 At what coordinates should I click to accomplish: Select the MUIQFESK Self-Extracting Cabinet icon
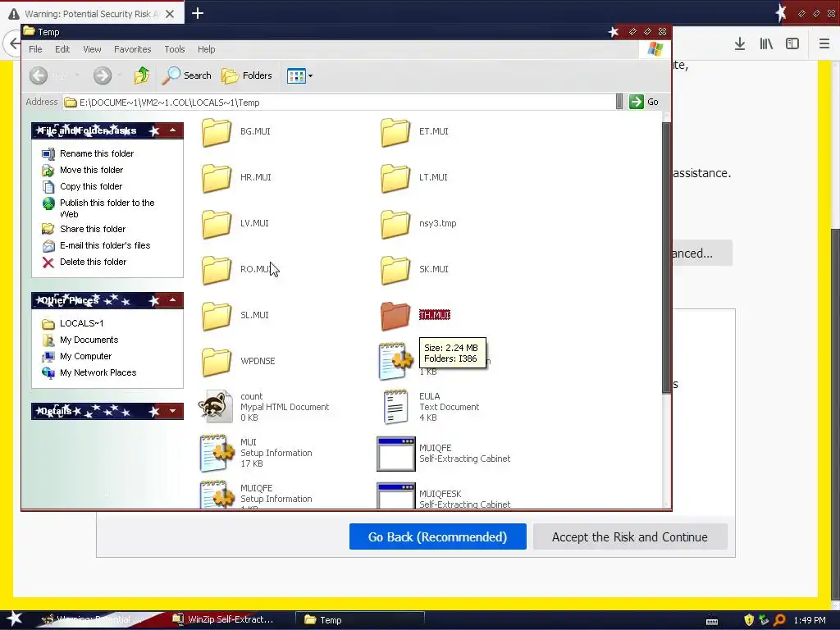click(x=396, y=495)
